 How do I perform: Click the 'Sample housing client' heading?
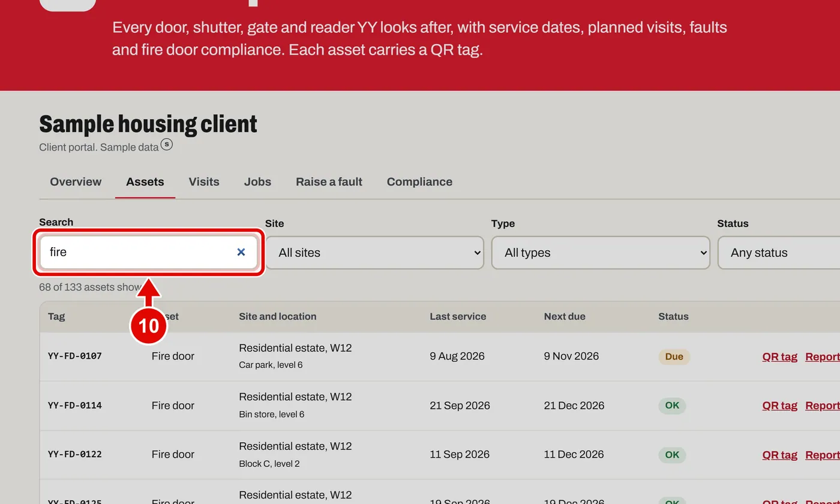148,124
